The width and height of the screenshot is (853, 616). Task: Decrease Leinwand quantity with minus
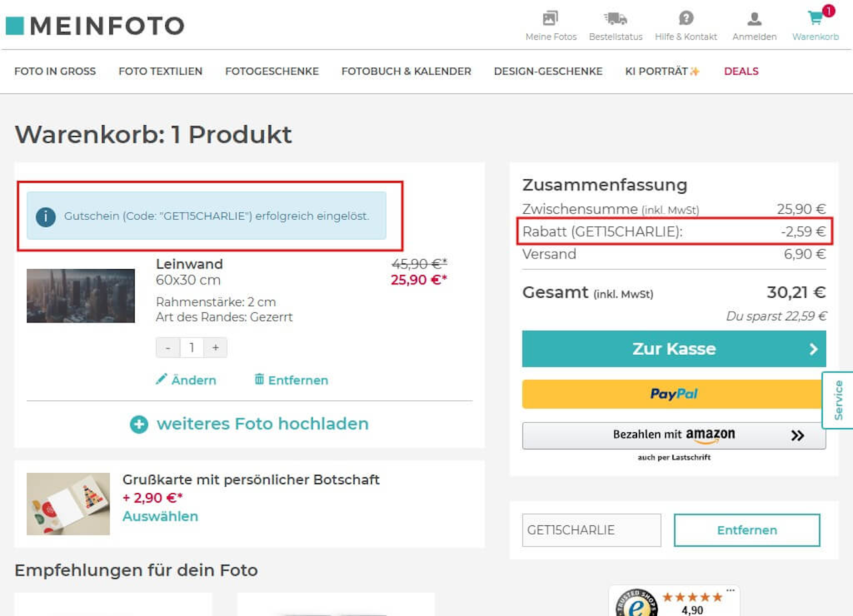pyautogui.click(x=168, y=348)
